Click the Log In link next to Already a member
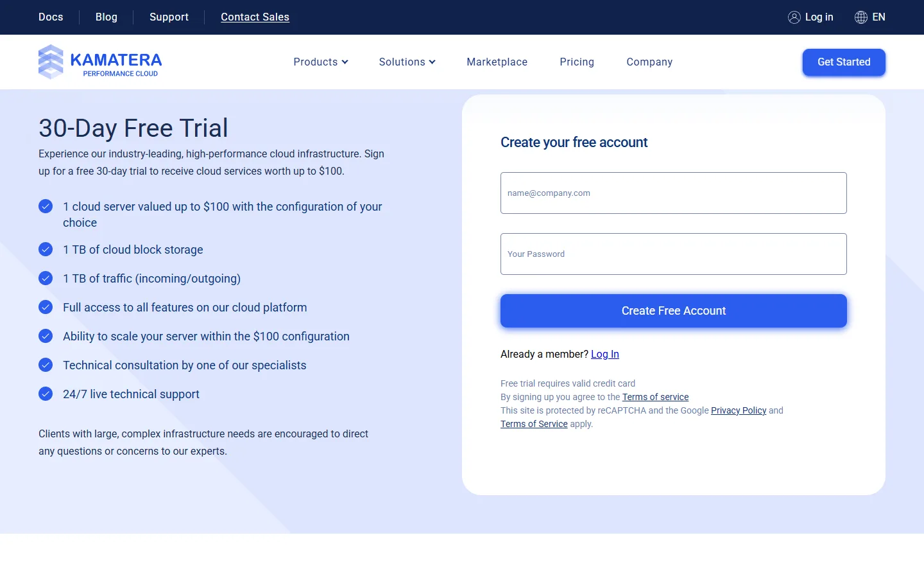Image resolution: width=924 pixels, height=578 pixels. pyautogui.click(x=605, y=354)
